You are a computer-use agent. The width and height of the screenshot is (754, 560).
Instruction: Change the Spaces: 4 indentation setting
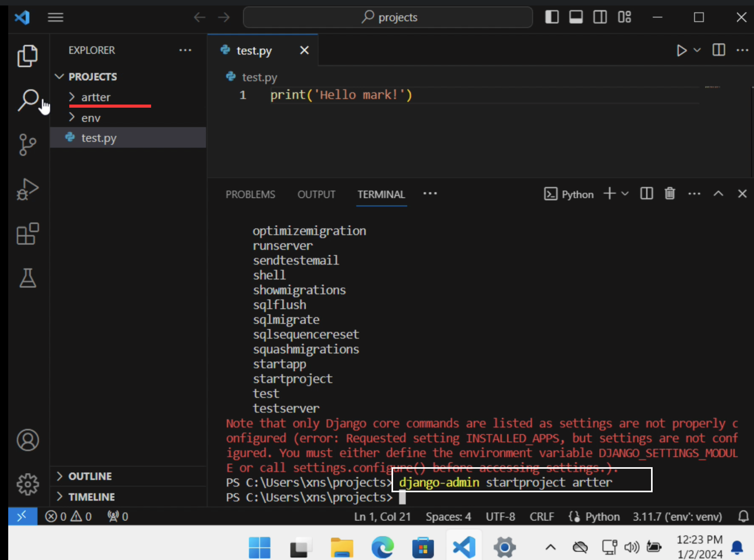point(448,517)
